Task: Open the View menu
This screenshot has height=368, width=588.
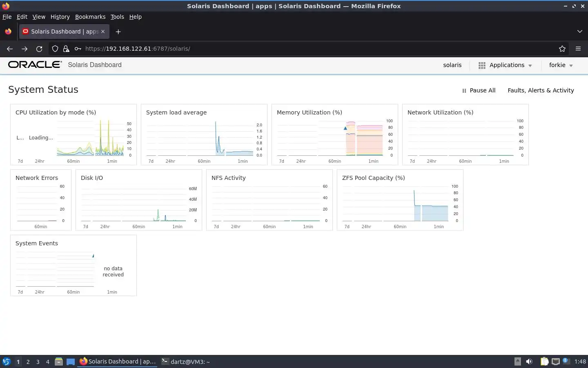Action: tap(39, 17)
